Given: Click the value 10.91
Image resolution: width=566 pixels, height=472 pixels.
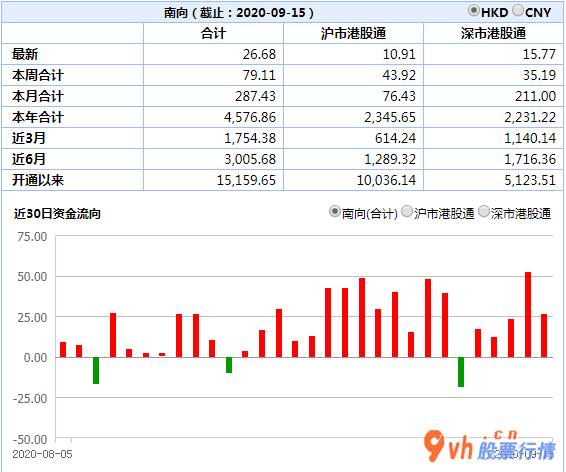Looking at the screenshot, I should pos(399,54).
